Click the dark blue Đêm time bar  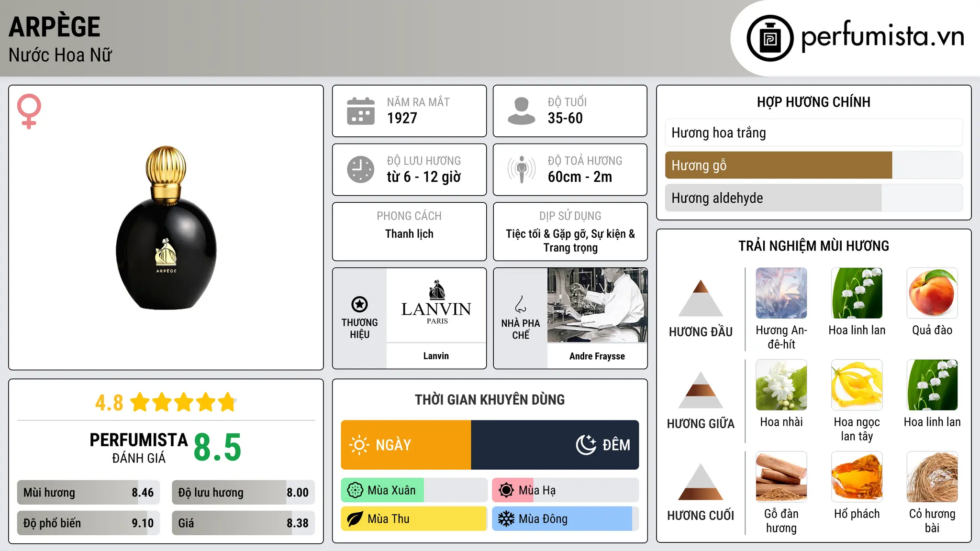(x=555, y=445)
